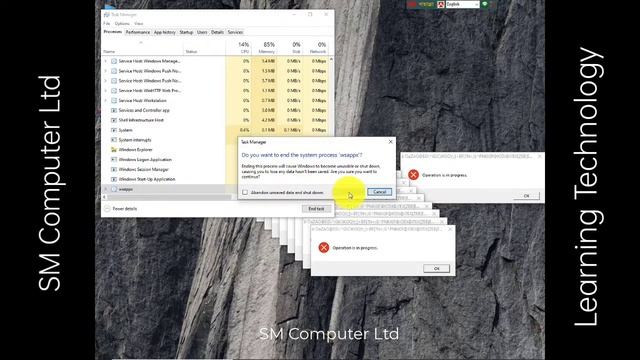Screen dimensions: 640x360
Task: Click horizontal scrollbar left arrow in process list
Action: tap(104, 197)
